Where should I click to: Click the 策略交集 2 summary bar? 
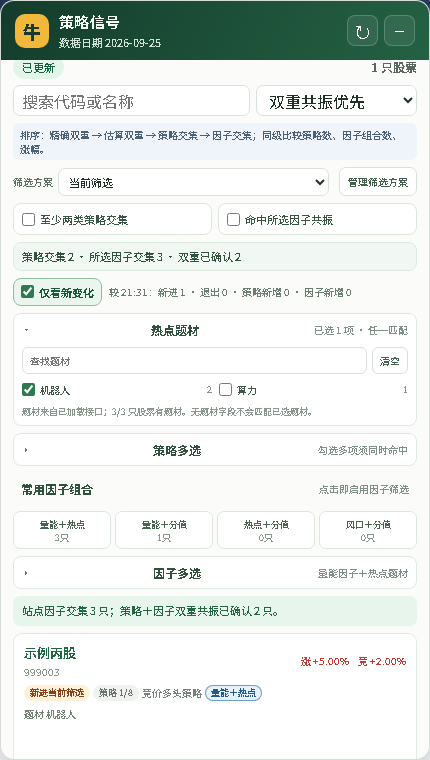pyautogui.click(x=215, y=257)
